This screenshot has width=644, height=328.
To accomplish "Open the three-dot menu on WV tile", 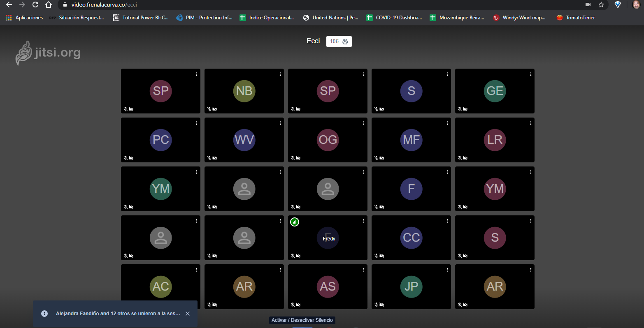I will tap(280, 123).
